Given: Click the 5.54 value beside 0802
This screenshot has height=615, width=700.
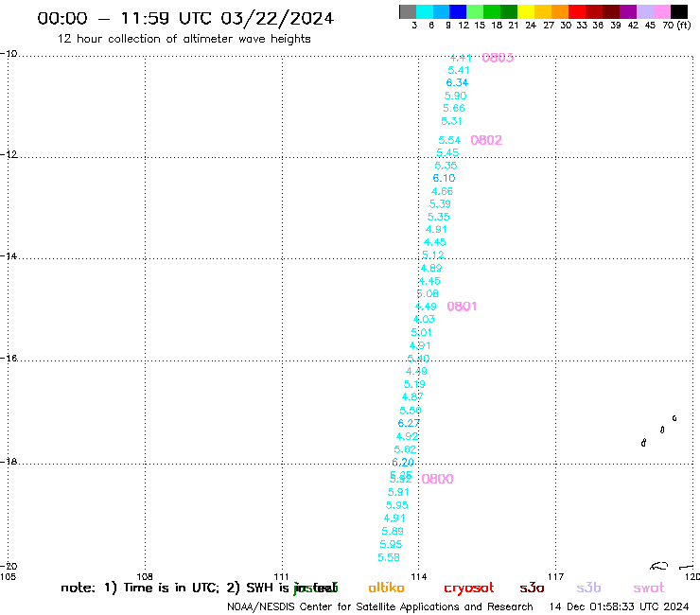Looking at the screenshot, I should 449,140.
